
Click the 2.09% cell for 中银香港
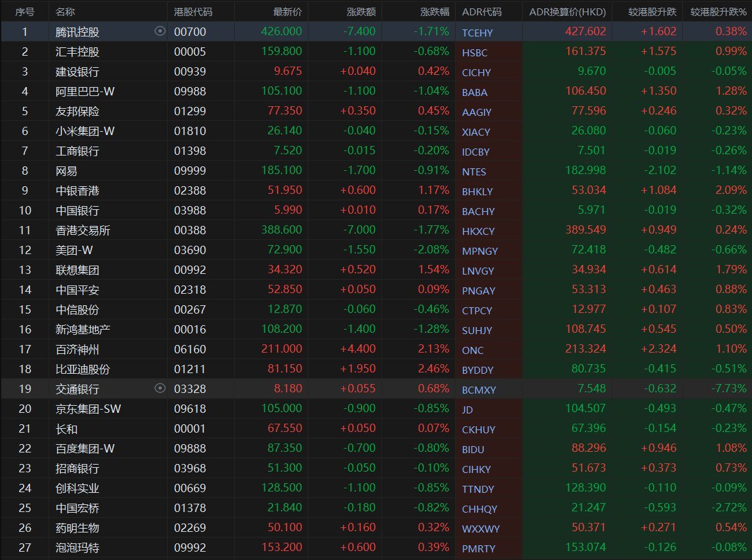[732, 190]
